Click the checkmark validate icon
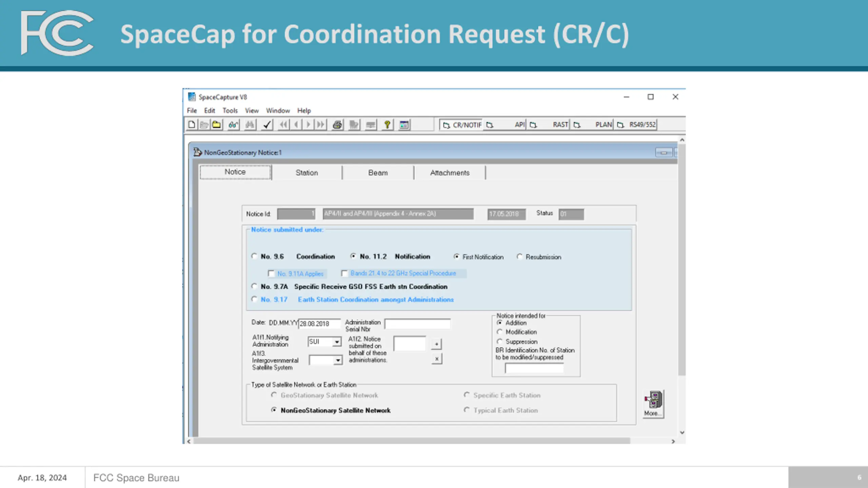 pos(267,125)
